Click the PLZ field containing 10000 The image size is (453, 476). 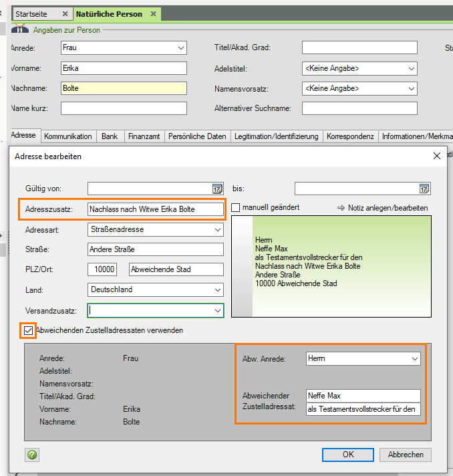(102, 269)
